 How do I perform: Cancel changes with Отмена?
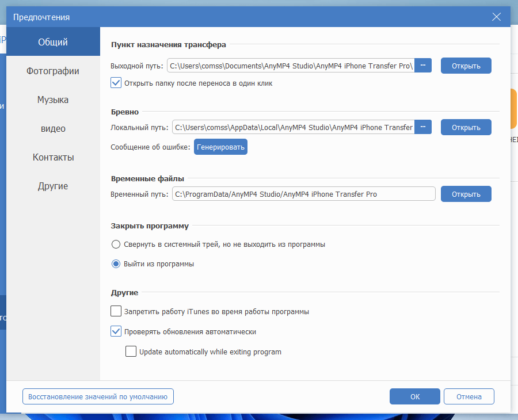point(469,396)
